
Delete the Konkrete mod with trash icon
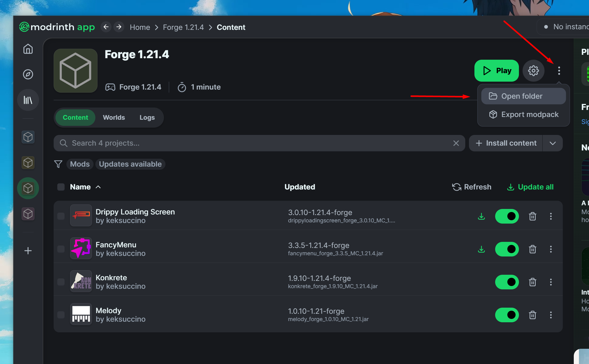point(532,282)
